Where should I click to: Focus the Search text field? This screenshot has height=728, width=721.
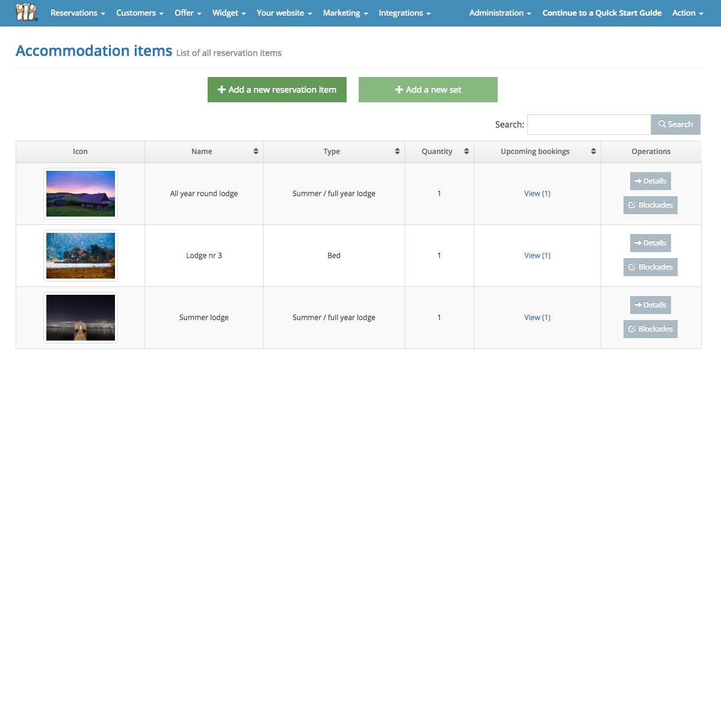pyautogui.click(x=589, y=125)
